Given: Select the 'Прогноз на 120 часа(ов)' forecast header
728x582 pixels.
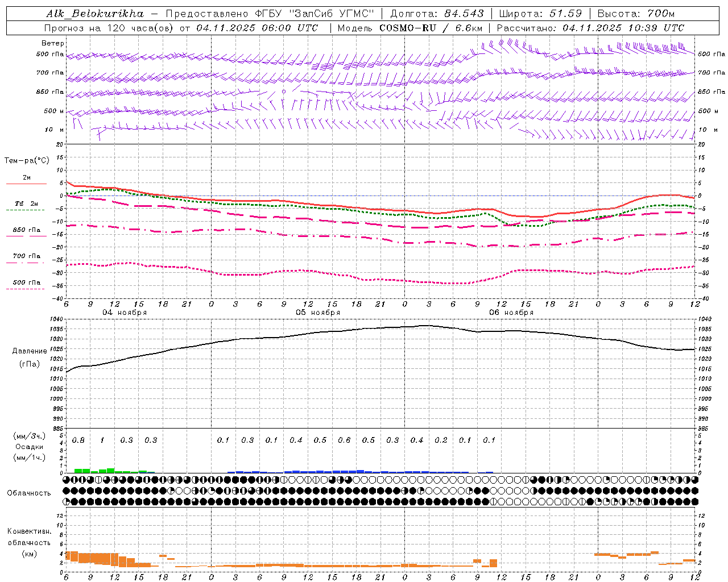Looking at the screenshot, I should point(110,28).
